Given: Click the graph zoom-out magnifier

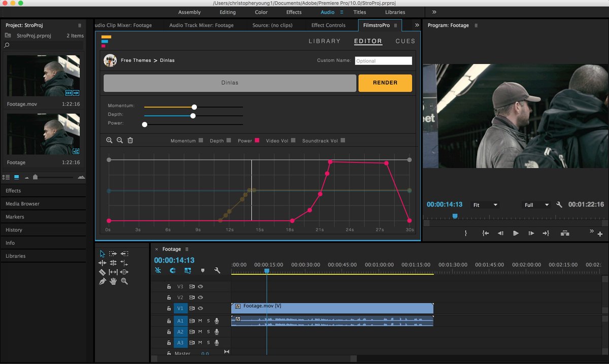Looking at the screenshot, I should point(120,140).
